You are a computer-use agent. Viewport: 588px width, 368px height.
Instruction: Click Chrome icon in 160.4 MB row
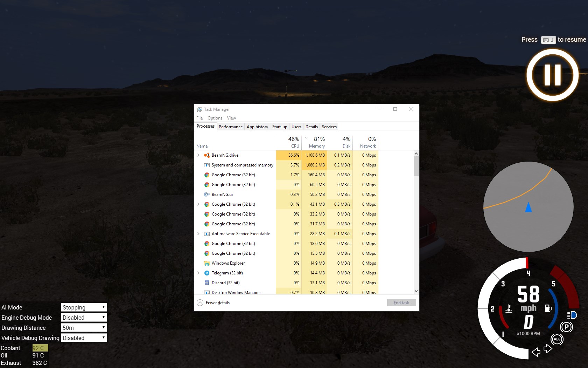coord(207,175)
